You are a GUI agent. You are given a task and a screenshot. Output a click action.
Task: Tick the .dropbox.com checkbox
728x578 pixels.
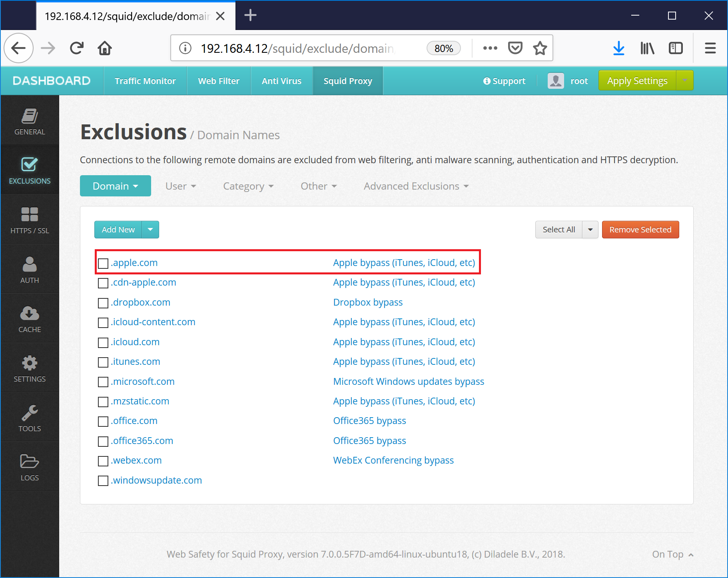click(x=103, y=303)
